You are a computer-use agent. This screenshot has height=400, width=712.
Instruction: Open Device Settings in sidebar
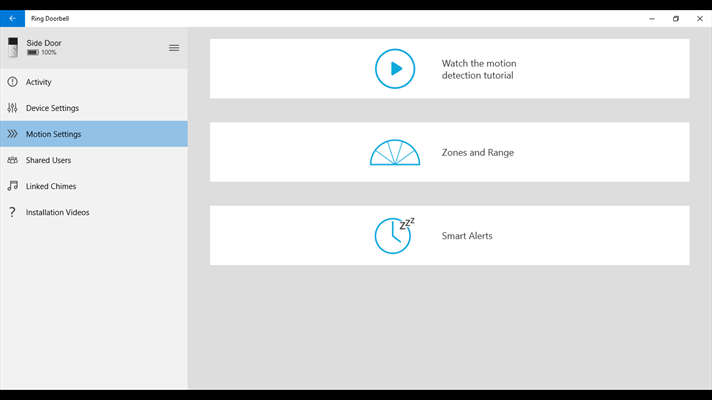click(x=94, y=108)
